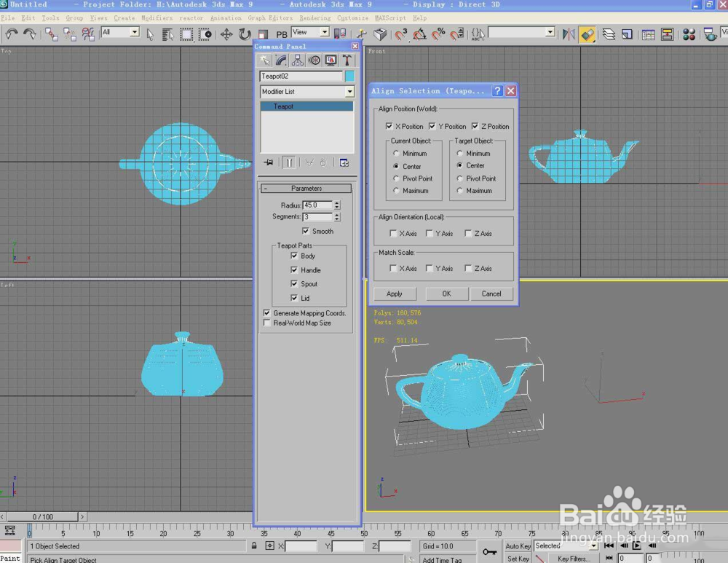Image resolution: width=728 pixels, height=563 pixels.
Task: Click the Rectangular Selection Region tool
Action: point(186,34)
